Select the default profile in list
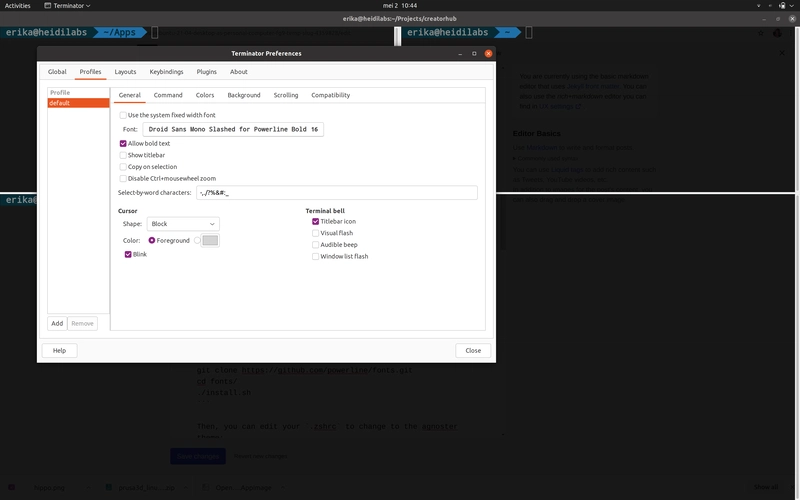Image resolution: width=800 pixels, height=500 pixels. click(x=78, y=103)
